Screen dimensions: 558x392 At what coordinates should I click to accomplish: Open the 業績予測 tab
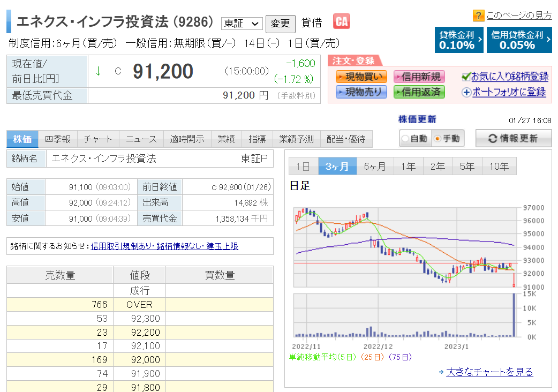pyautogui.click(x=297, y=139)
